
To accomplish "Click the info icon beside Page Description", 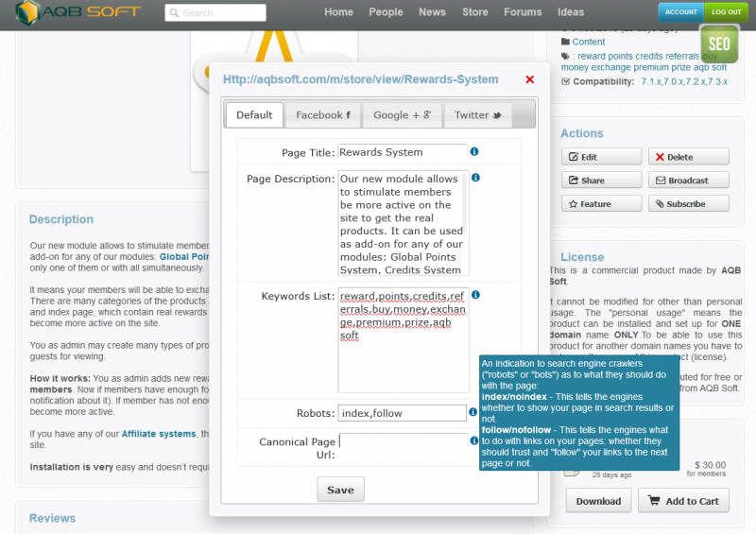I will (x=475, y=178).
